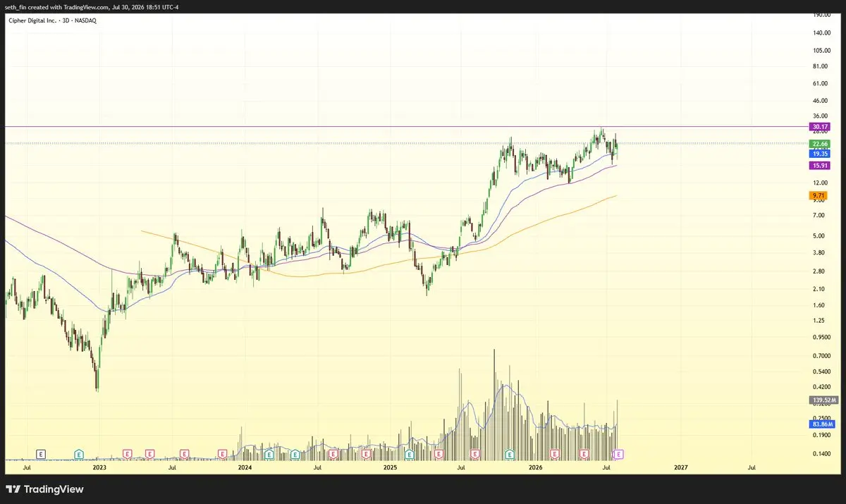Click the 2027 label on time axis
Screen dimensions: 846x504
681,467
